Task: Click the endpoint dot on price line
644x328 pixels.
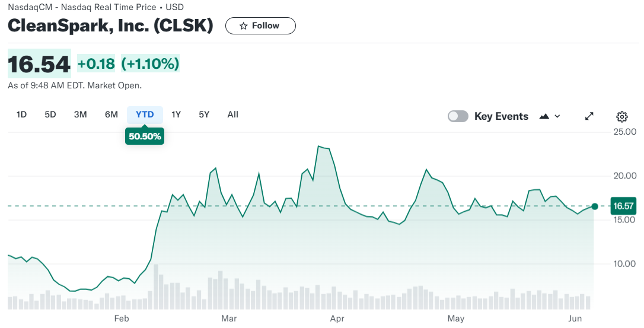Action: [595, 206]
